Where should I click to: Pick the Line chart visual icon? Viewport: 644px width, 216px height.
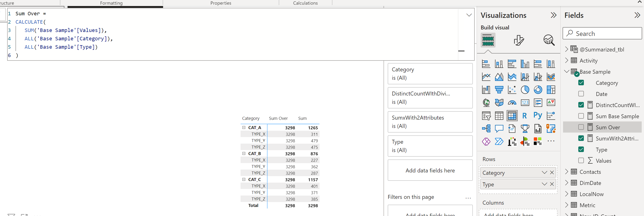click(486, 77)
